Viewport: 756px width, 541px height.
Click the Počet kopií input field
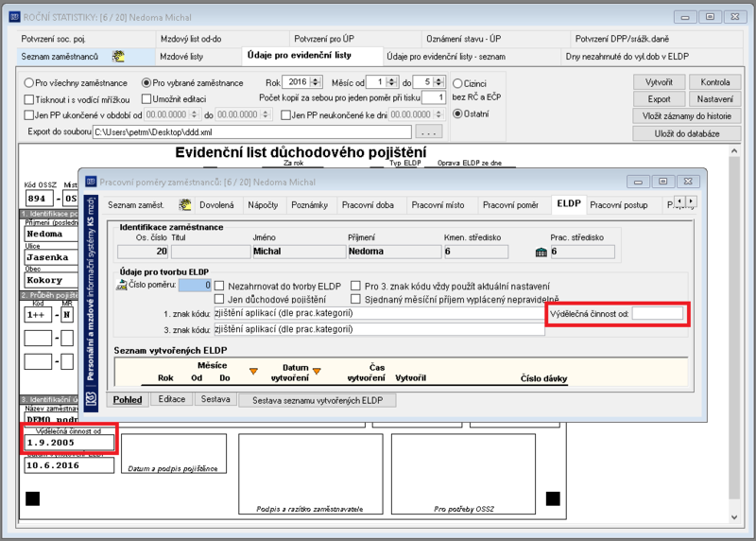coord(434,97)
